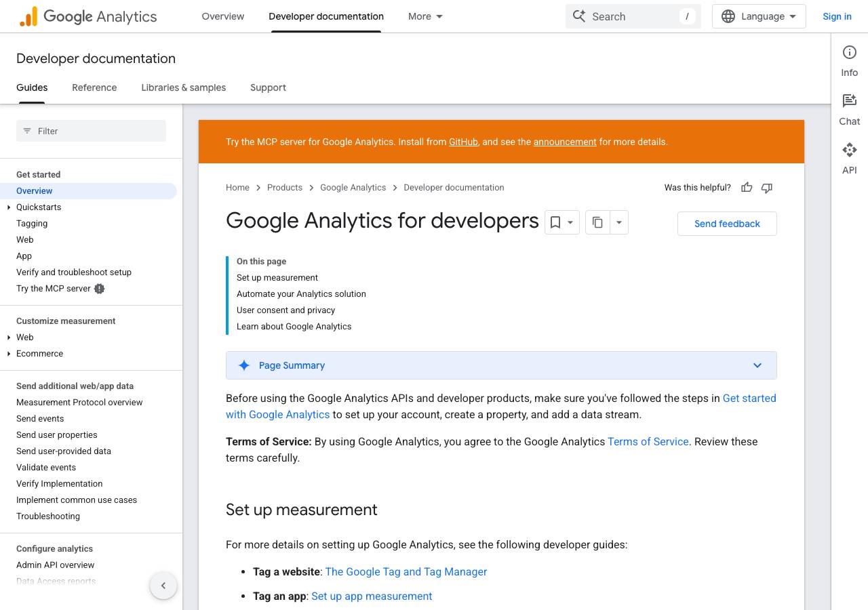Viewport: 868px width, 610px height.
Task: Click the badge icon next to Try the MCP server
Action: [x=100, y=289]
